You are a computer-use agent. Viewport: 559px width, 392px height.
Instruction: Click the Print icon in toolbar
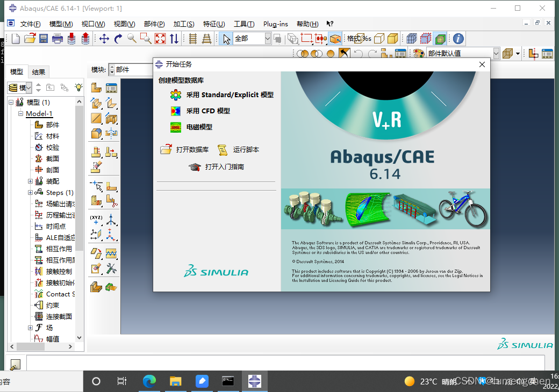[58, 39]
